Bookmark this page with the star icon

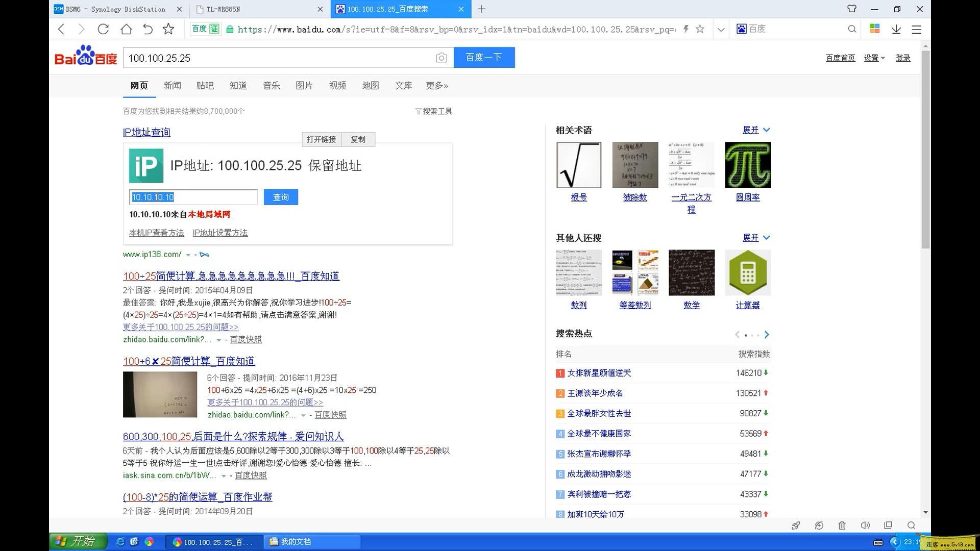tap(700, 29)
